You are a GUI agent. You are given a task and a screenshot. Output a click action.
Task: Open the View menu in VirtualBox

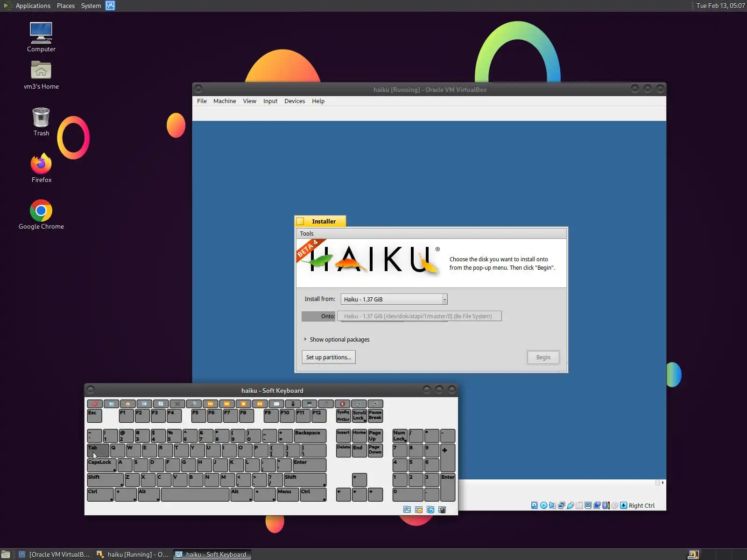(x=249, y=101)
